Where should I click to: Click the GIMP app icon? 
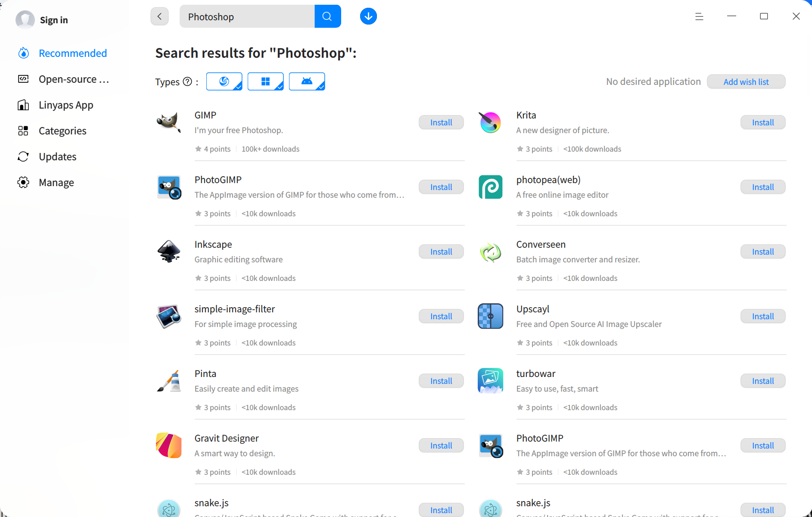pos(169,122)
